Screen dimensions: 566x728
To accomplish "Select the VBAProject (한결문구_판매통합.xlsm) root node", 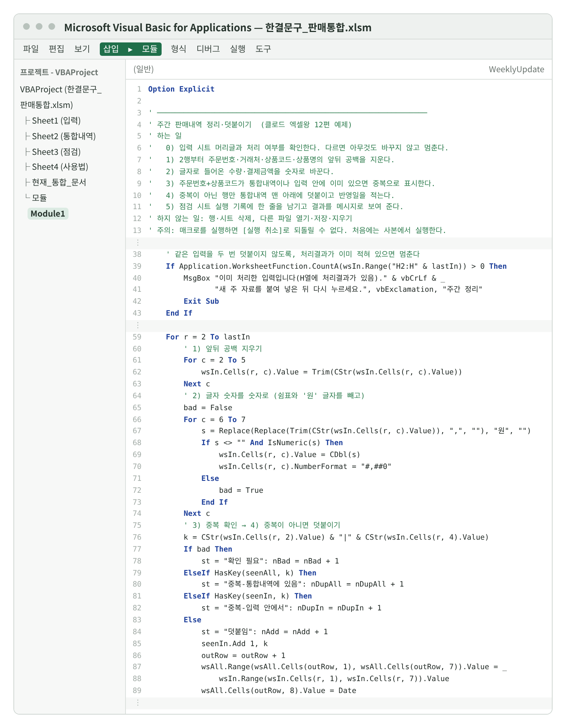I will (61, 97).
